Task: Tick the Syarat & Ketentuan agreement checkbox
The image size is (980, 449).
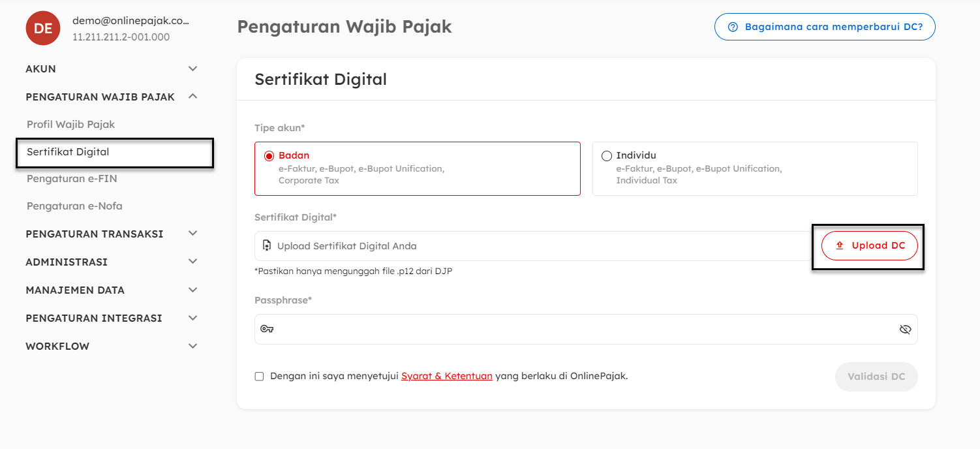Action: click(x=259, y=377)
